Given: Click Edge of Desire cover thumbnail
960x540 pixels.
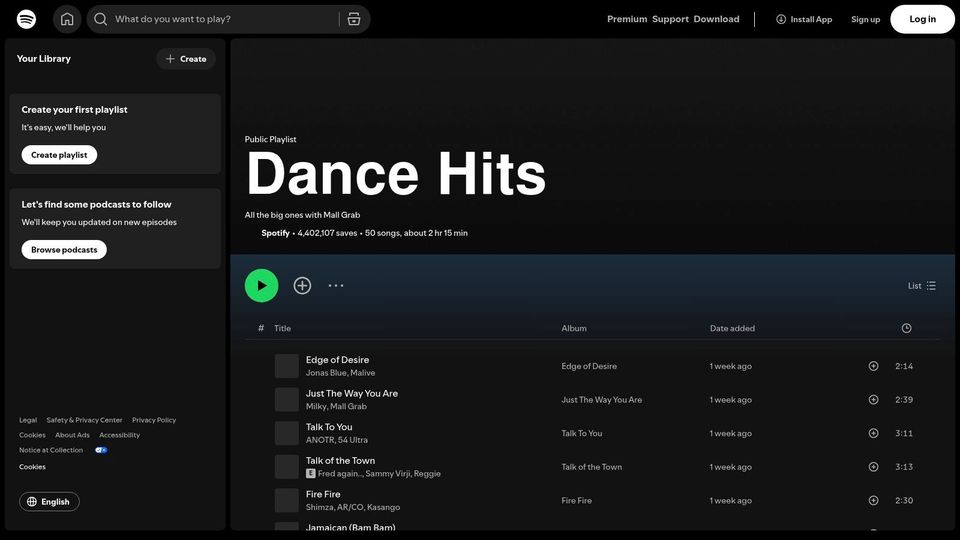Looking at the screenshot, I should [x=287, y=366].
